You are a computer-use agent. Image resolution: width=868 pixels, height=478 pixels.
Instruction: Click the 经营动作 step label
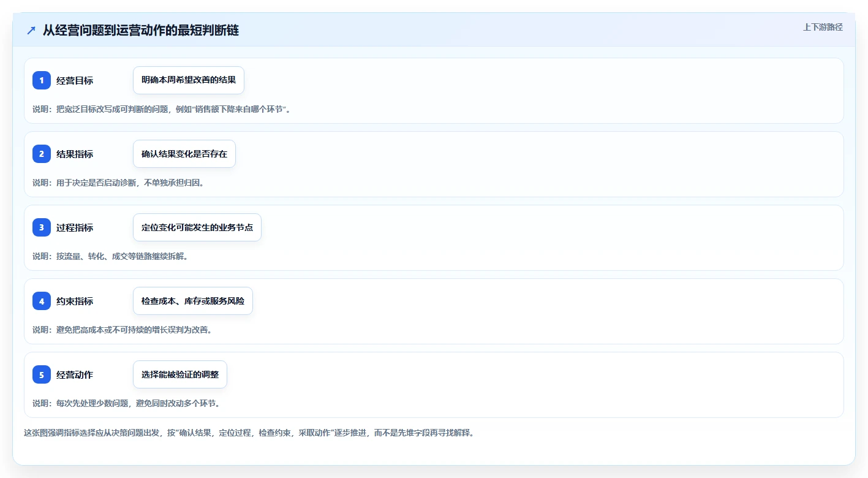(x=75, y=374)
